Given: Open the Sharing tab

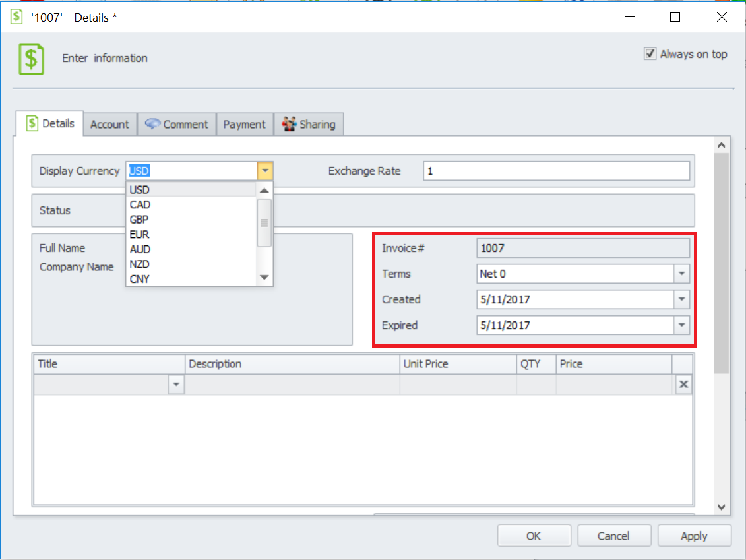Looking at the screenshot, I should point(309,124).
